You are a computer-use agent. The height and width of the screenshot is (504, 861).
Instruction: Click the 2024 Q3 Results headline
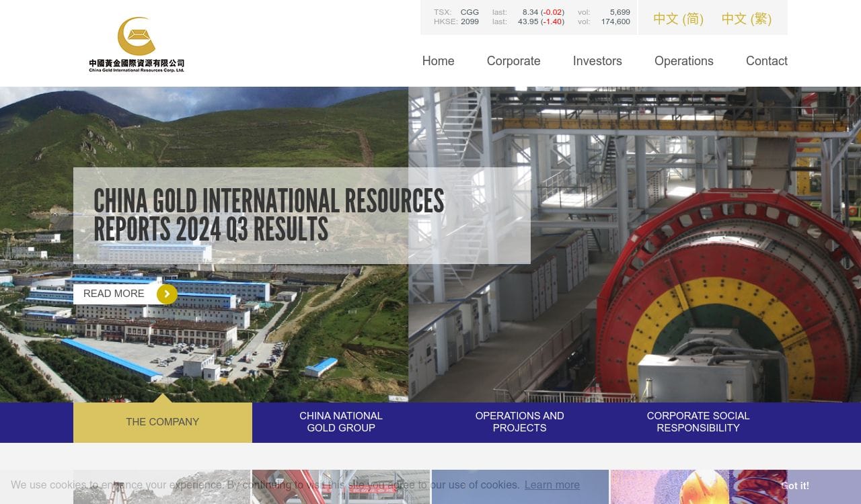click(x=268, y=215)
